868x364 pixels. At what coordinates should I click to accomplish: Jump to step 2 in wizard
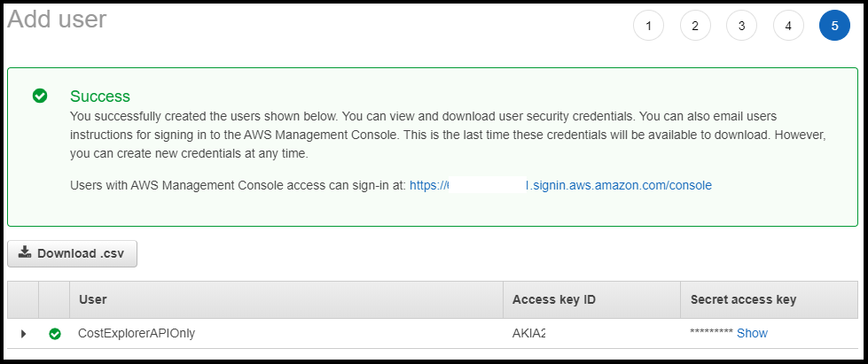(695, 26)
